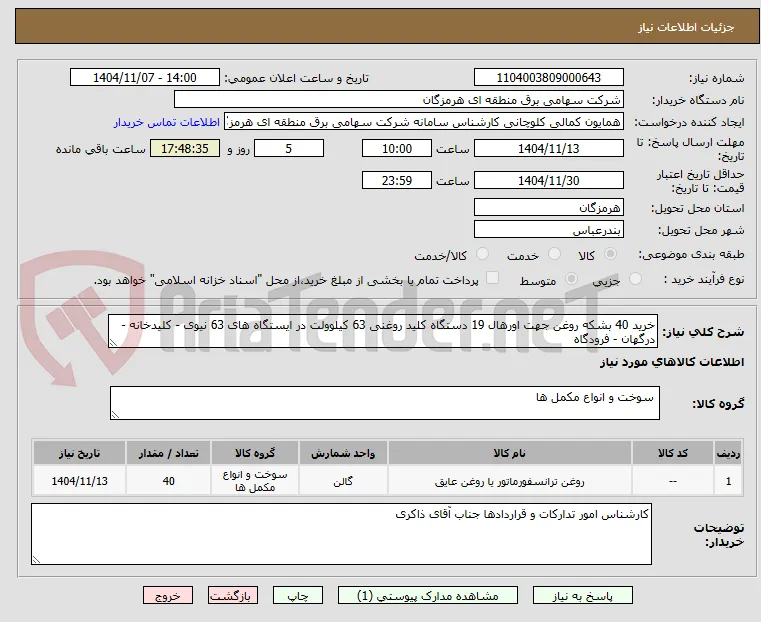Click the گروه کالا table column header
The image size is (761, 622).
coord(255,453)
